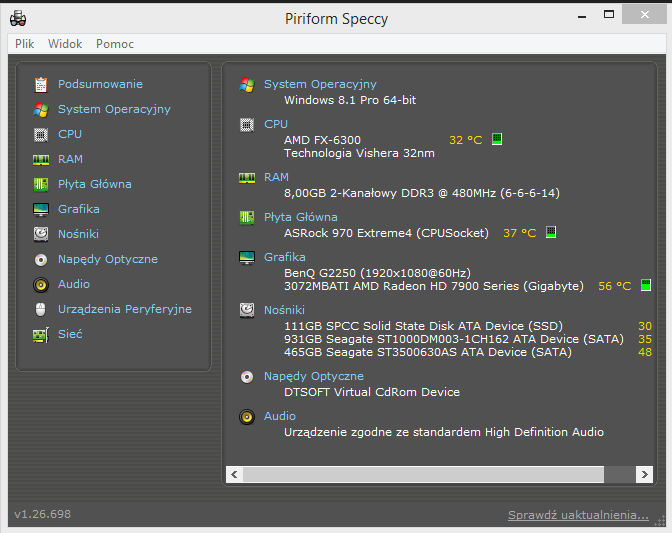Viewport: 672px width, 533px height.
Task: Click the CPU chip icon in summary panel
Action: pos(247,125)
